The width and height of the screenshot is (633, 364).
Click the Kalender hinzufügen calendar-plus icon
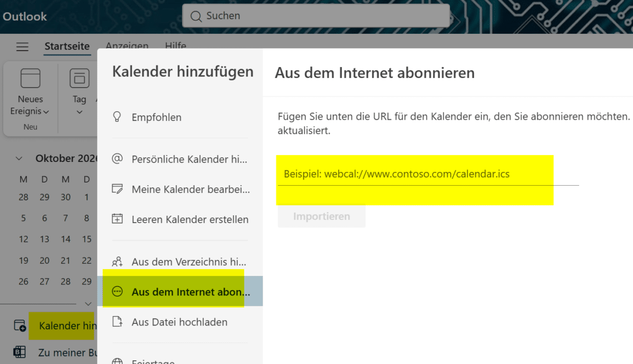tap(20, 325)
